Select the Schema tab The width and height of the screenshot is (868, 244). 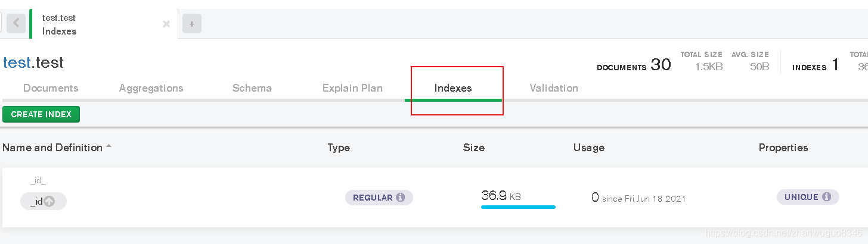(x=252, y=88)
